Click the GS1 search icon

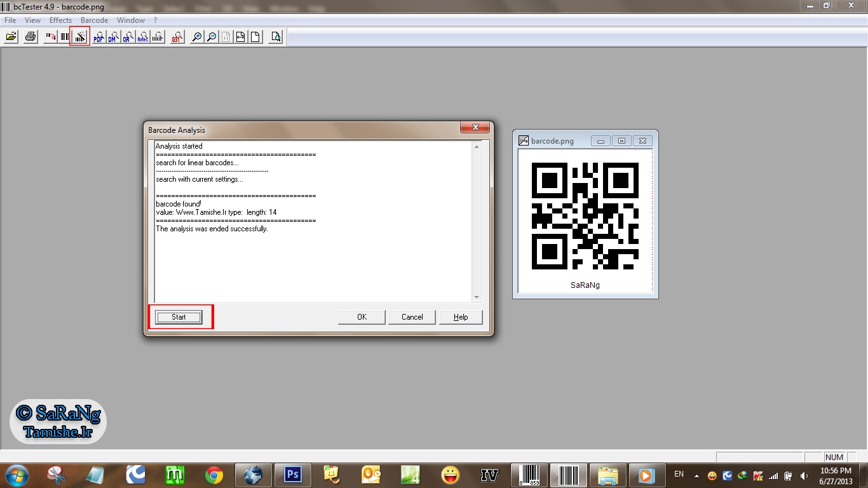[x=177, y=37]
